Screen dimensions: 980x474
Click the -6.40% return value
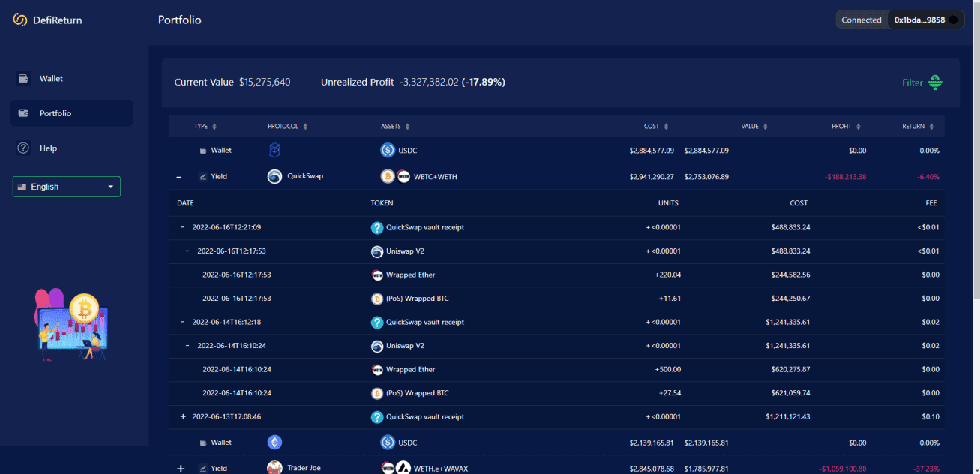[x=927, y=177]
